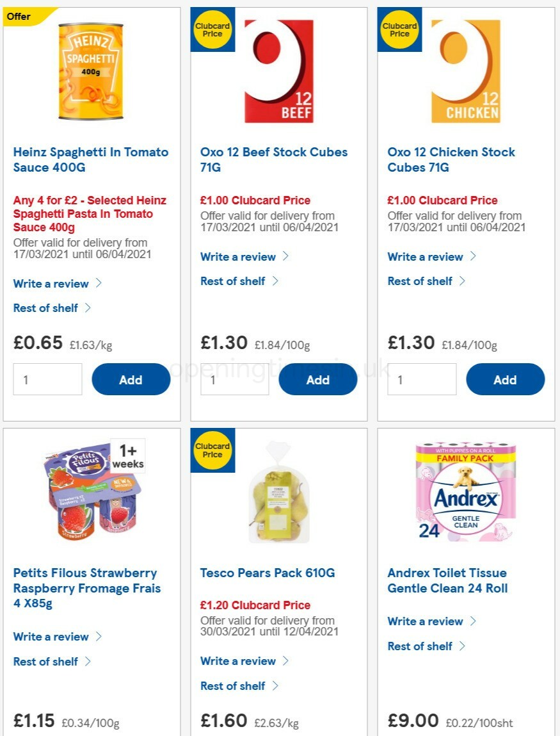The height and width of the screenshot is (736, 560).
Task: Click the Clubcard Price badge on Oxo Beef
Action: point(212,29)
